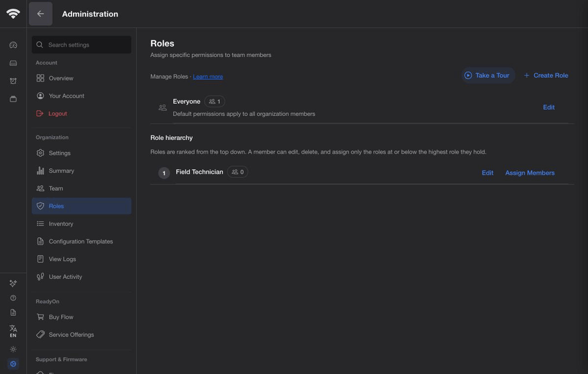The image size is (588, 374).
Task: Open dashboard gauge icon in left rail
Action: coord(13,45)
